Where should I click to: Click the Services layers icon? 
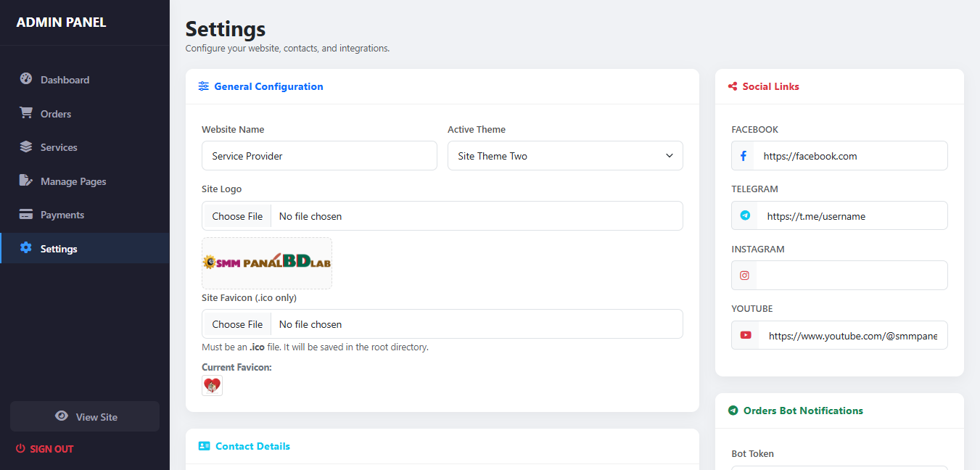[x=26, y=147]
